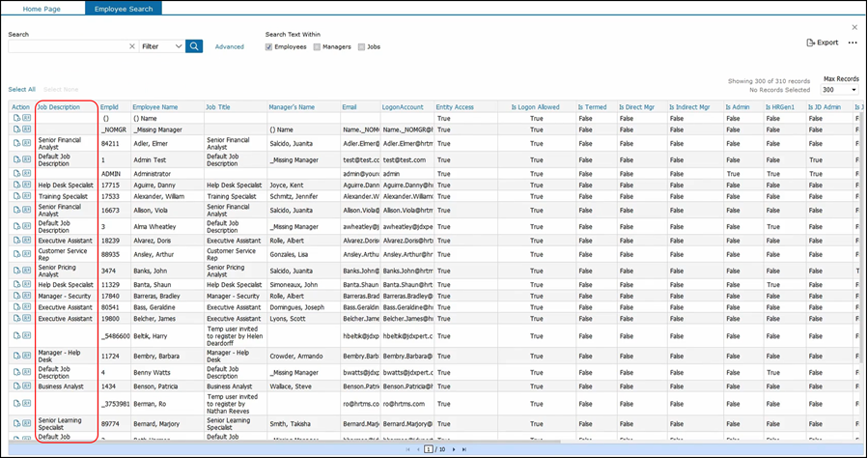Expand the Filter dropdown
This screenshot has width=868, height=458.
(160, 46)
